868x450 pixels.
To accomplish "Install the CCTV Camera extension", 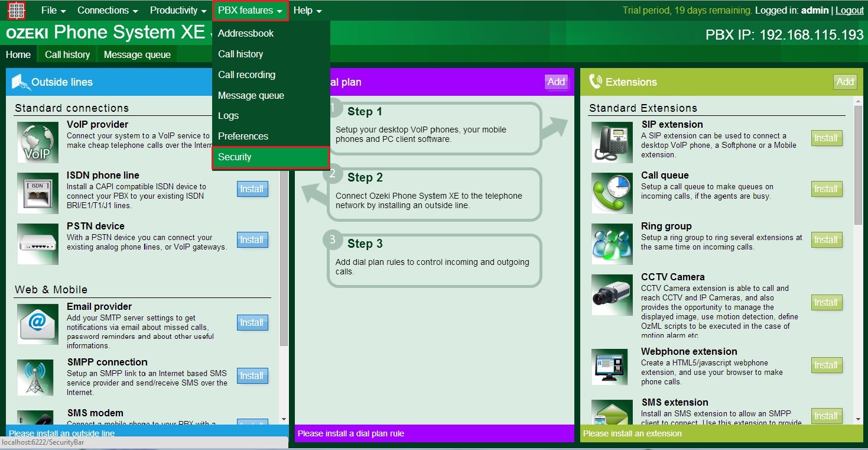I will (827, 303).
